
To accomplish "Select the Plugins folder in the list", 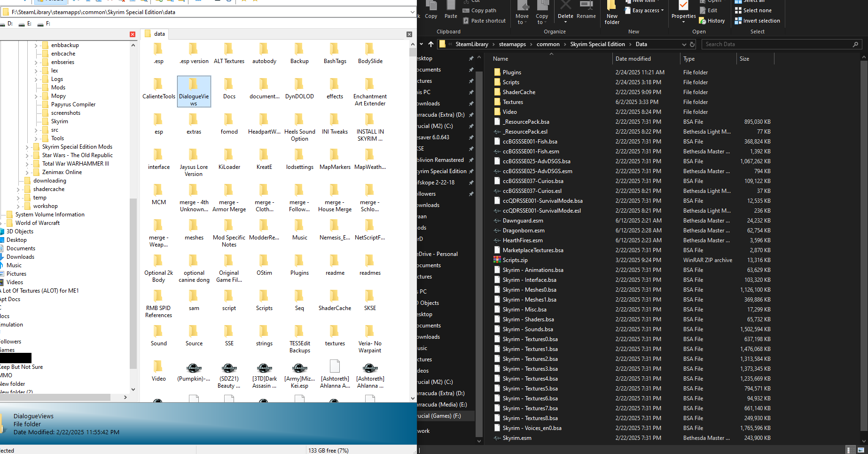I will (x=512, y=72).
